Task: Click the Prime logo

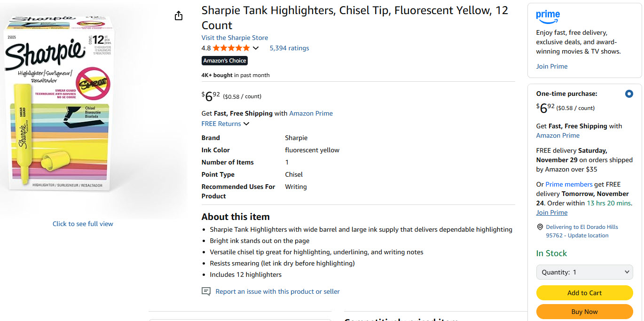Action: (x=548, y=16)
